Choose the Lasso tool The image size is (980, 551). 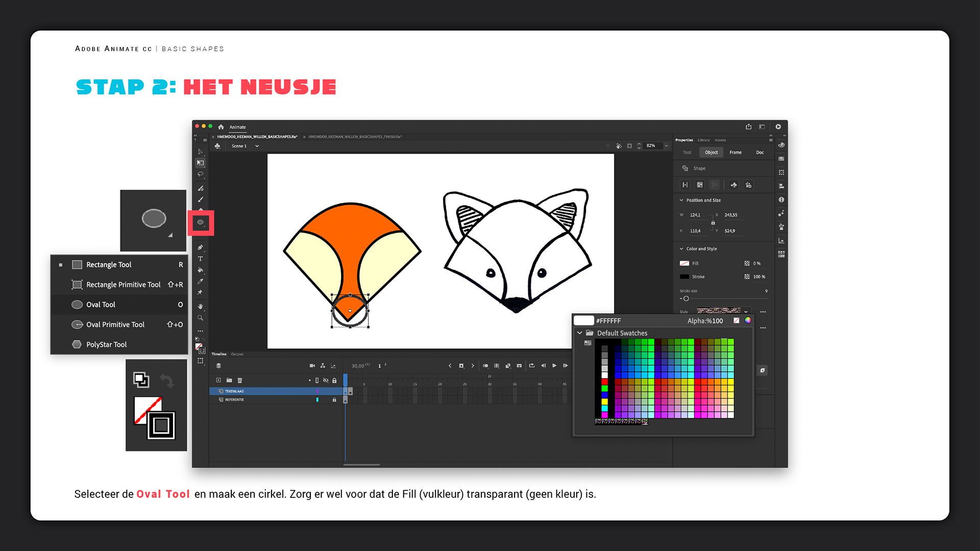[x=201, y=174]
